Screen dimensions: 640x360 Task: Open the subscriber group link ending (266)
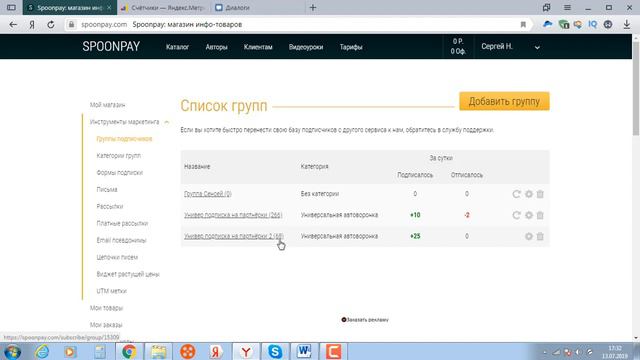233,215
